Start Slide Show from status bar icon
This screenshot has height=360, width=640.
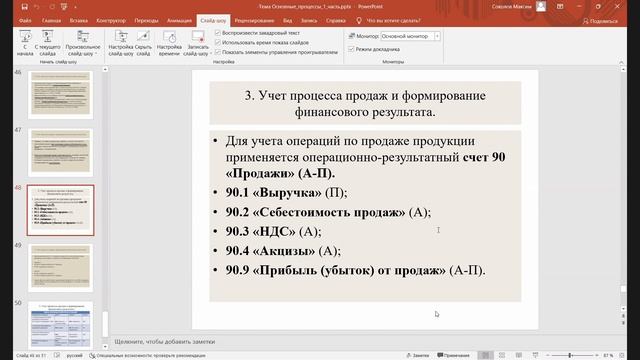[535, 356]
